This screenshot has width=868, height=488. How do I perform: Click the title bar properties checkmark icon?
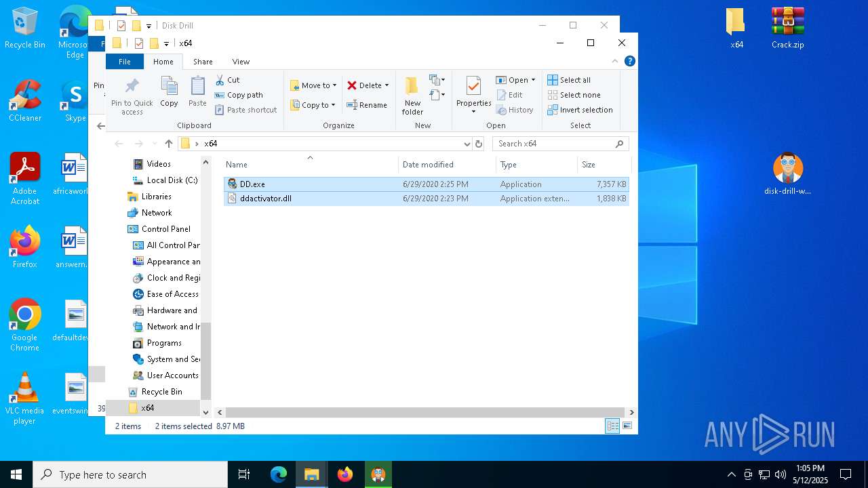coord(138,43)
